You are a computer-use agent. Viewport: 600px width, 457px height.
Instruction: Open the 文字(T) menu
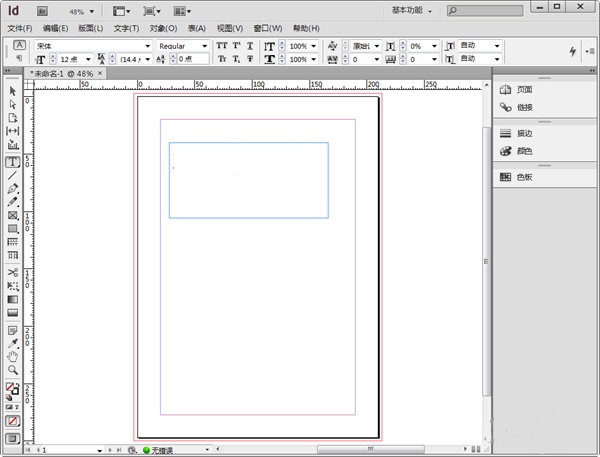pos(126,28)
